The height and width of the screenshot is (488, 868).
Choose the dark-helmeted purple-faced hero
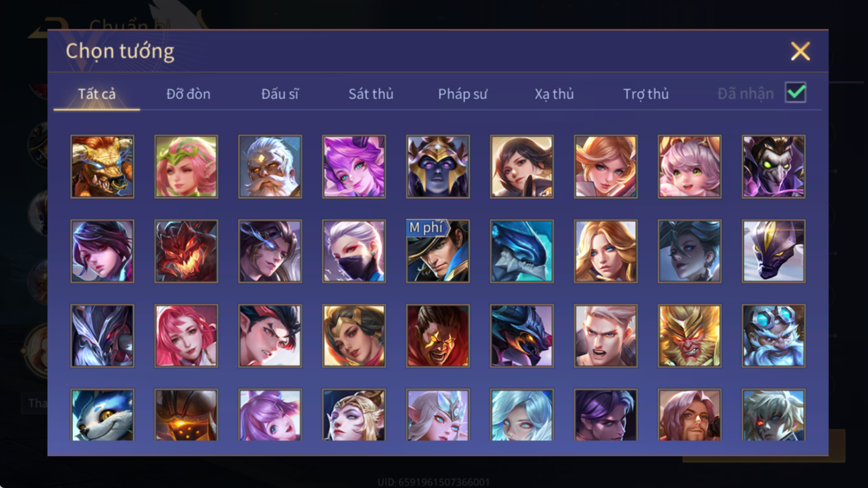click(438, 167)
